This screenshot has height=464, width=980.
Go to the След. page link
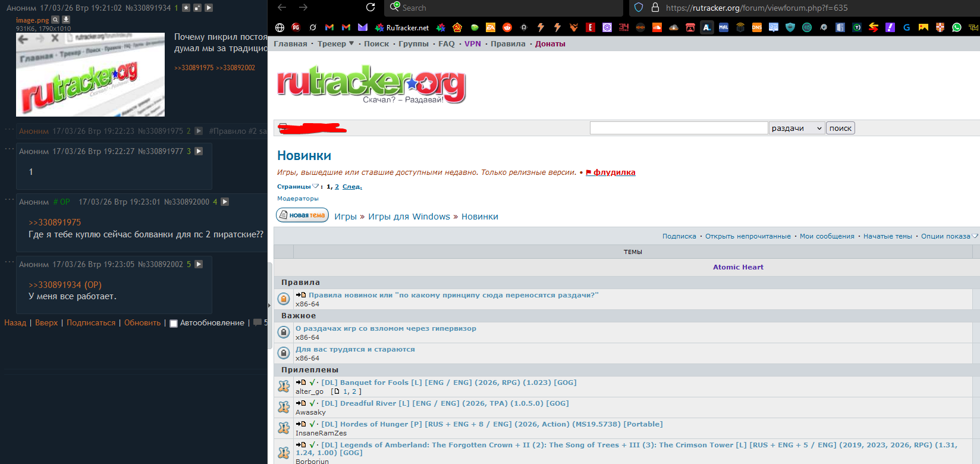point(352,187)
